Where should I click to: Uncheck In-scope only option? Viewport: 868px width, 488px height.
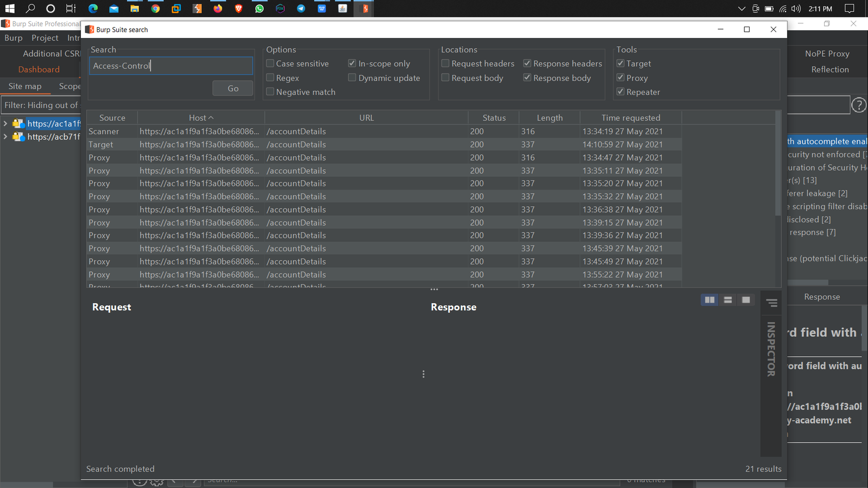[352, 63]
